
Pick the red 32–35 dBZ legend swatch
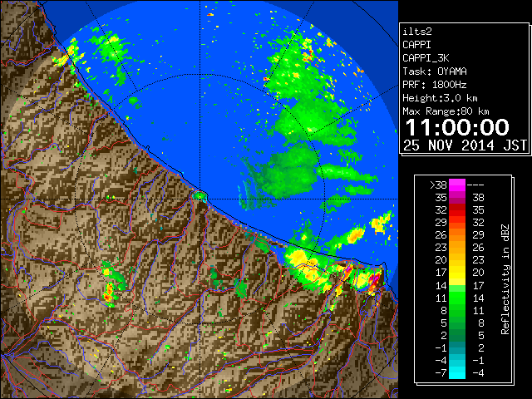(457, 210)
